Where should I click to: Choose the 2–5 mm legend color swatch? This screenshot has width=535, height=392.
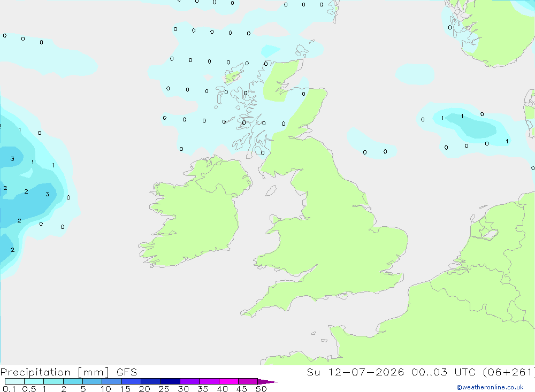click(x=73, y=381)
